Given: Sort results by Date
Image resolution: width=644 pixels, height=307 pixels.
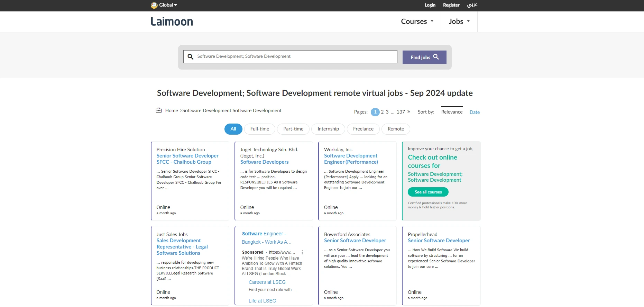Looking at the screenshot, I should point(475,112).
